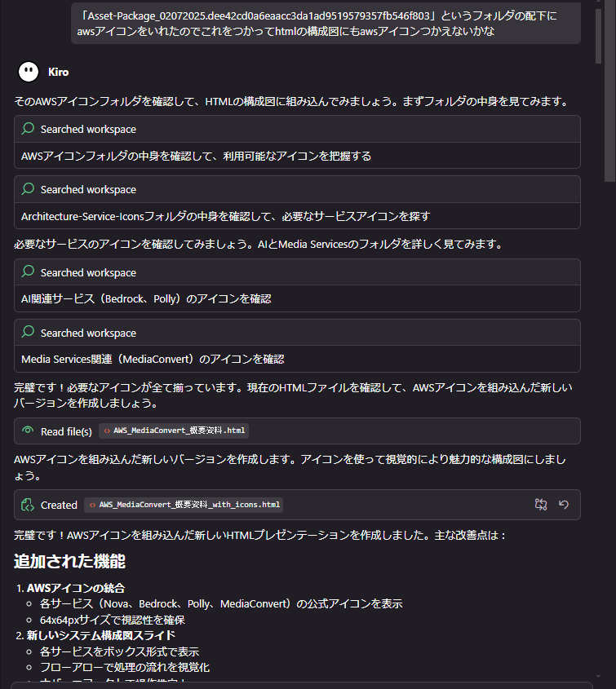The width and height of the screenshot is (616, 689).
Task: Click the Read file(s) row
Action: (297, 431)
